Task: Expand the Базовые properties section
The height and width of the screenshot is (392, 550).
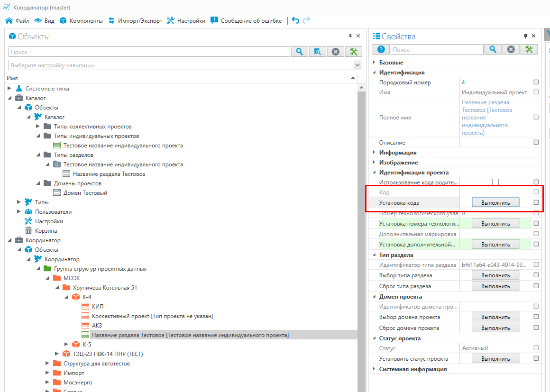Action: (x=374, y=63)
